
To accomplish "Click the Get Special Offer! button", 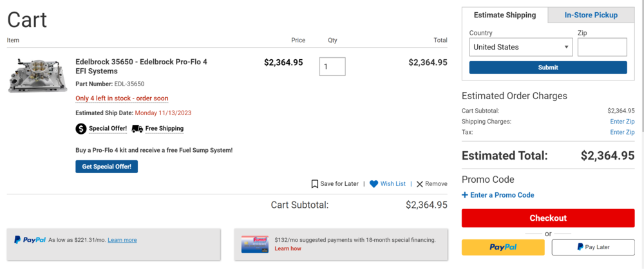I will coord(107,166).
